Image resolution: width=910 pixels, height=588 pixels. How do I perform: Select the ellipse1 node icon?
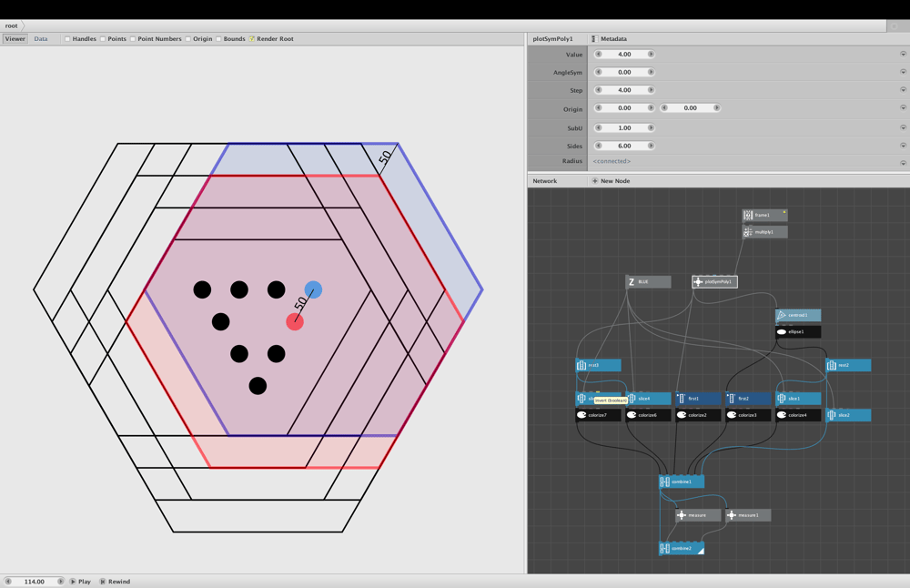coord(782,332)
